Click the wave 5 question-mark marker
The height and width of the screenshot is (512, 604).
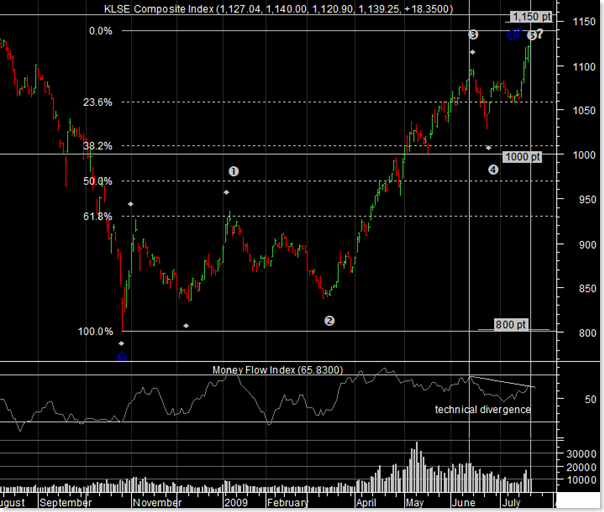point(535,35)
